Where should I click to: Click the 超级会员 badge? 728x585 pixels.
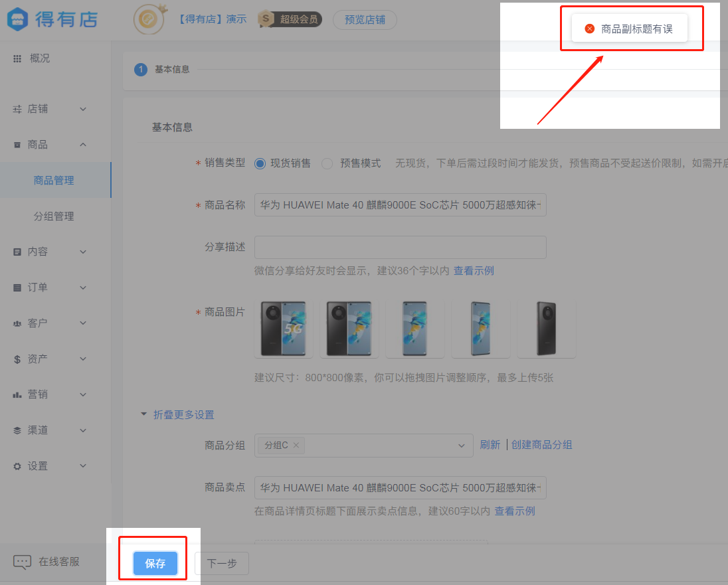[290, 19]
